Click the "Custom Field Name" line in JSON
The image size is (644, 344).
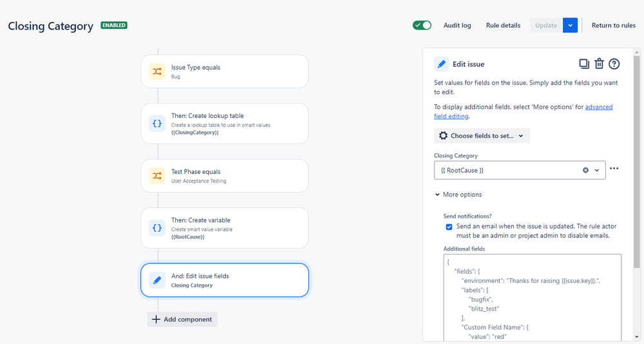coord(495,327)
